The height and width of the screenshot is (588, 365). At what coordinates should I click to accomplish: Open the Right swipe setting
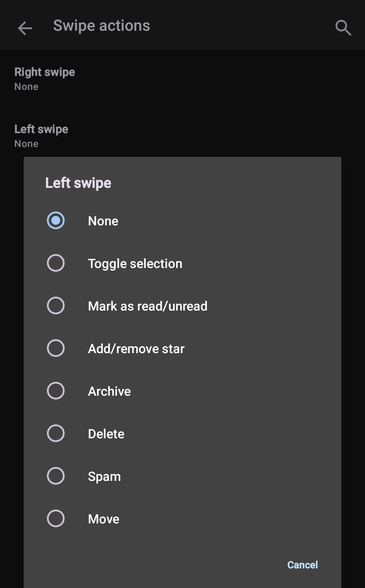(45, 79)
